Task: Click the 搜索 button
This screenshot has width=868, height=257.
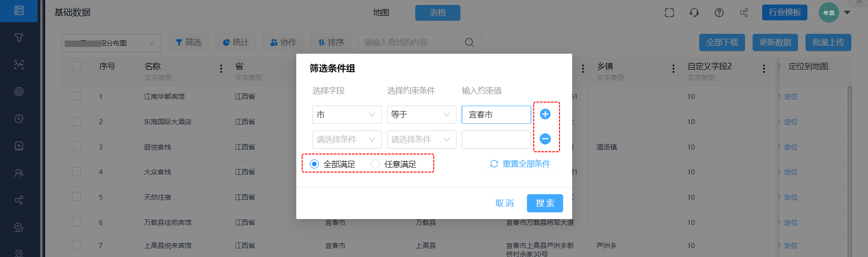Action: pos(545,203)
